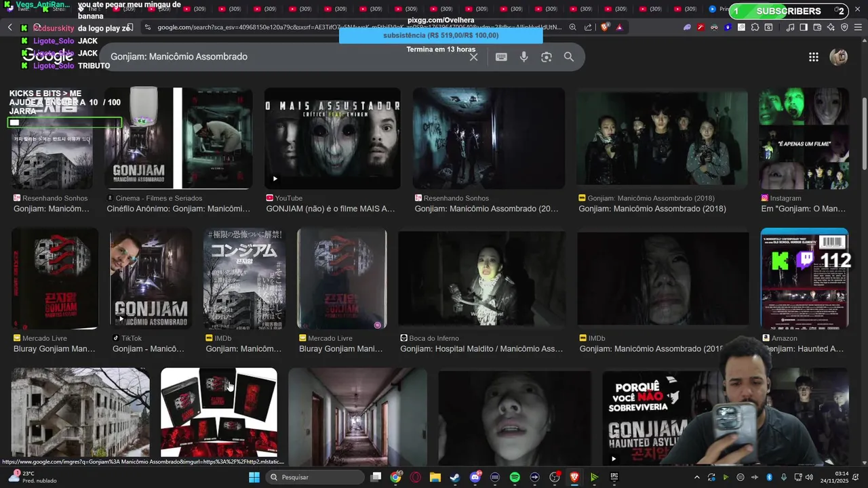
Task: Click the 'Gonjiam: Manicômio Assombrado (2018)' title
Action: [652, 209]
